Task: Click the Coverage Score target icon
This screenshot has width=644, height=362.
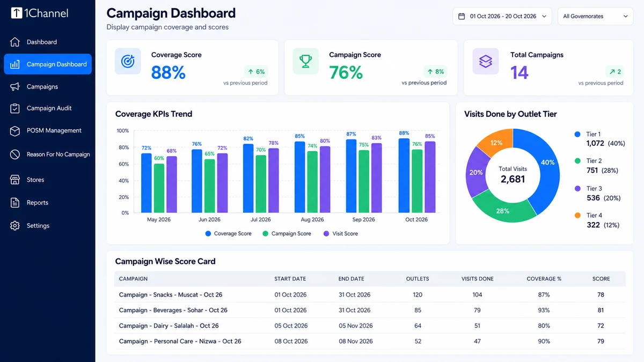Action: click(x=128, y=61)
